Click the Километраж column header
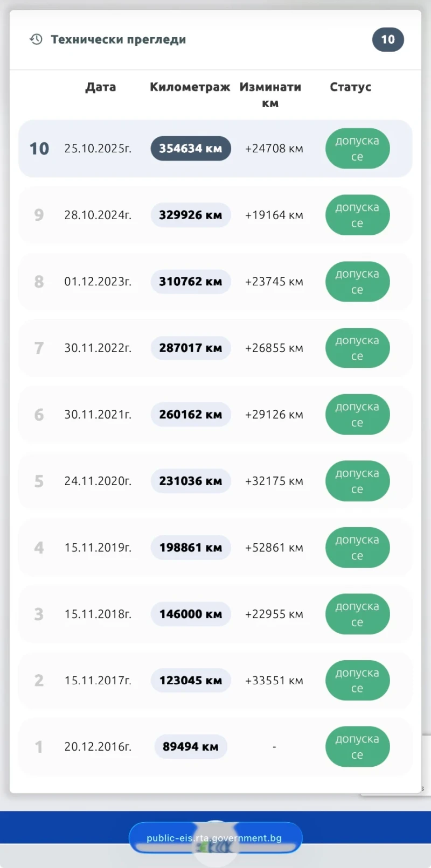Screen dimensions: 431x868 point(190,87)
